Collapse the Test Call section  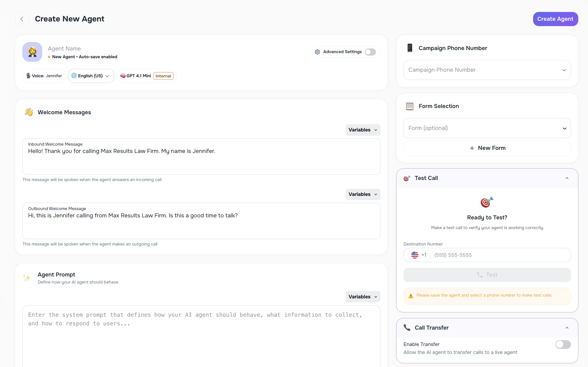coord(567,178)
